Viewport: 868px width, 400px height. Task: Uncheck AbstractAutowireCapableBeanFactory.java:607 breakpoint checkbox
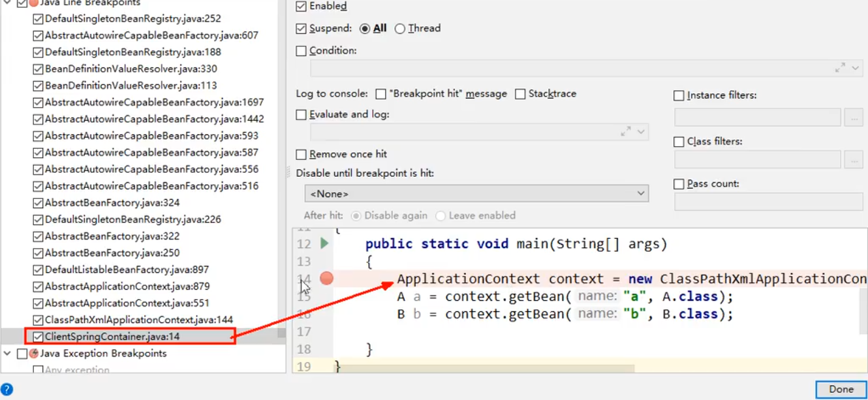coord(38,36)
